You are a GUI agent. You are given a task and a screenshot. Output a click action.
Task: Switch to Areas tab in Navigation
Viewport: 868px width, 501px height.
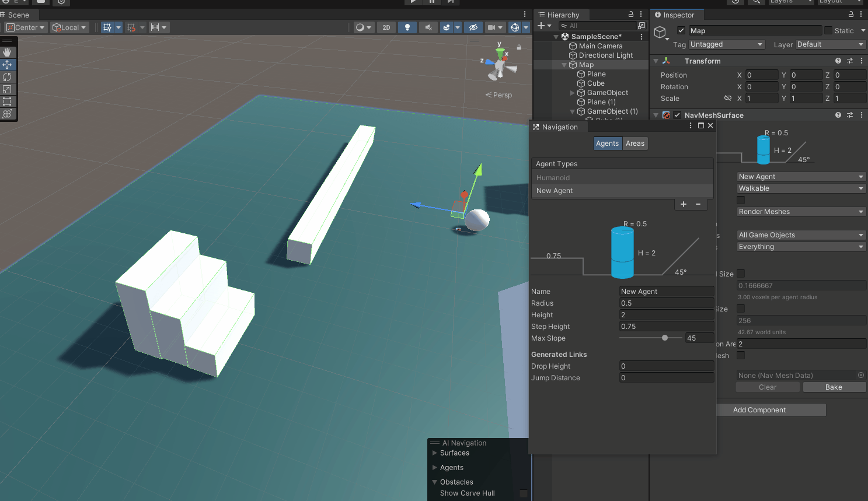635,143
